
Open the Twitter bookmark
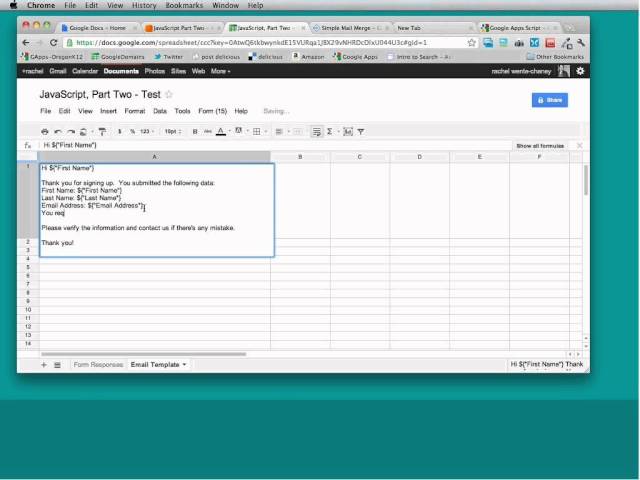click(169, 57)
